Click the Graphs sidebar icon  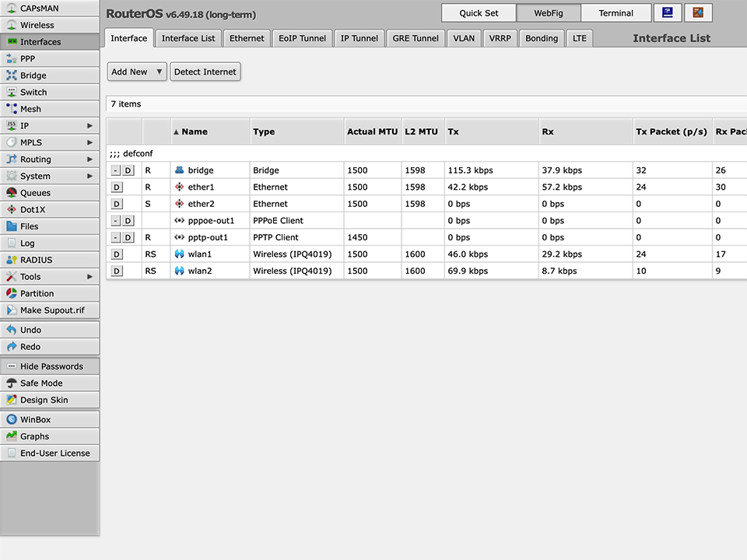pyautogui.click(x=35, y=436)
